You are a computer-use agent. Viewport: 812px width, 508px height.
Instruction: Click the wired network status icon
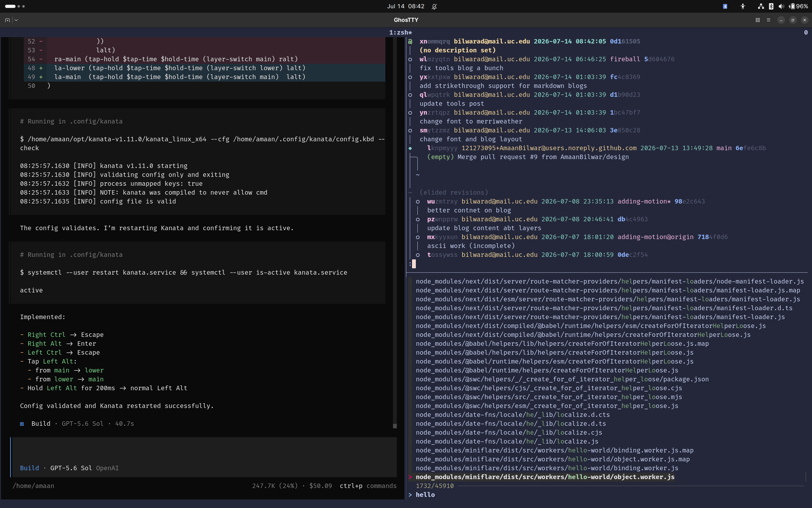pyautogui.click(x=761, y=6)
